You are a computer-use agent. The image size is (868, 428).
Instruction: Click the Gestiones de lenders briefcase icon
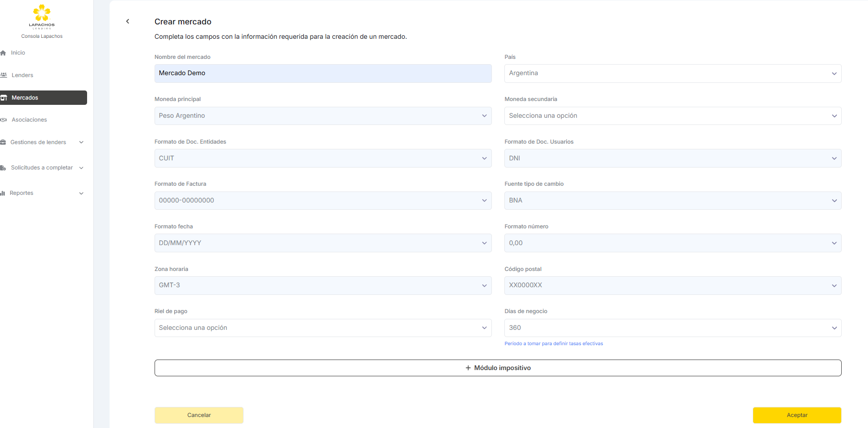pos(3,142)
